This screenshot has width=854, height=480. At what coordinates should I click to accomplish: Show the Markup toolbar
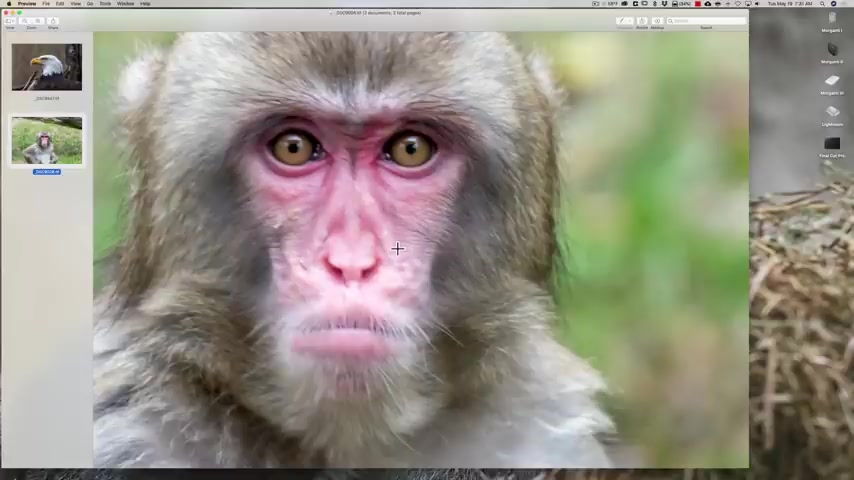(657, 21)
